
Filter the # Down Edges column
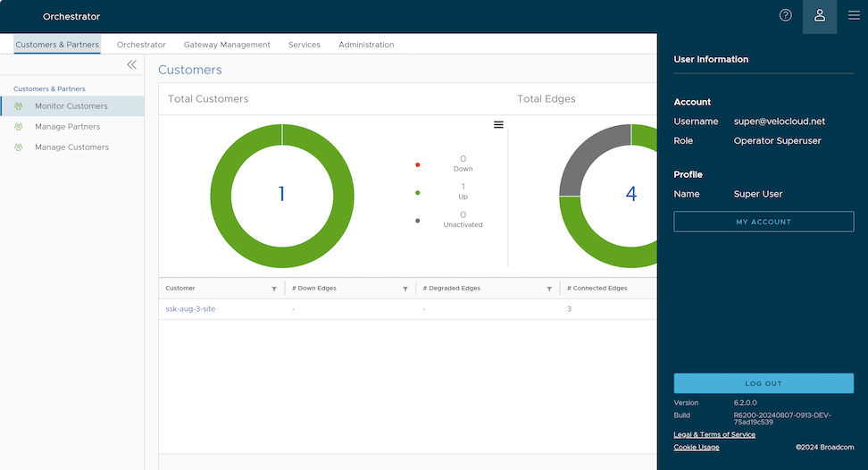(x=405, y=289)
